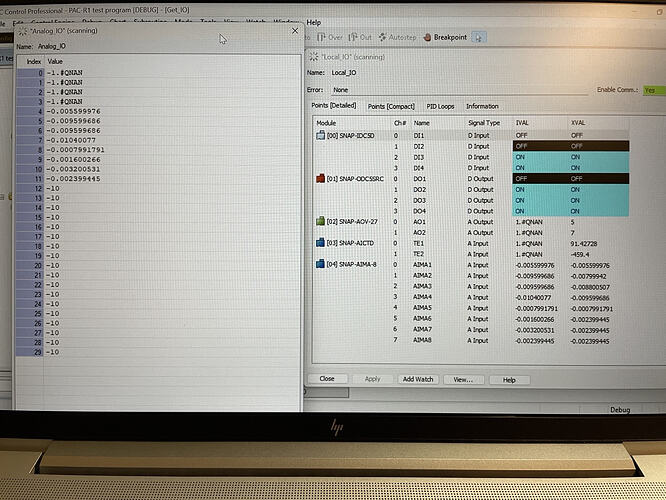Select the AO2 XVAL value 7
The image size is (666, 500).
tap(573, 233)
